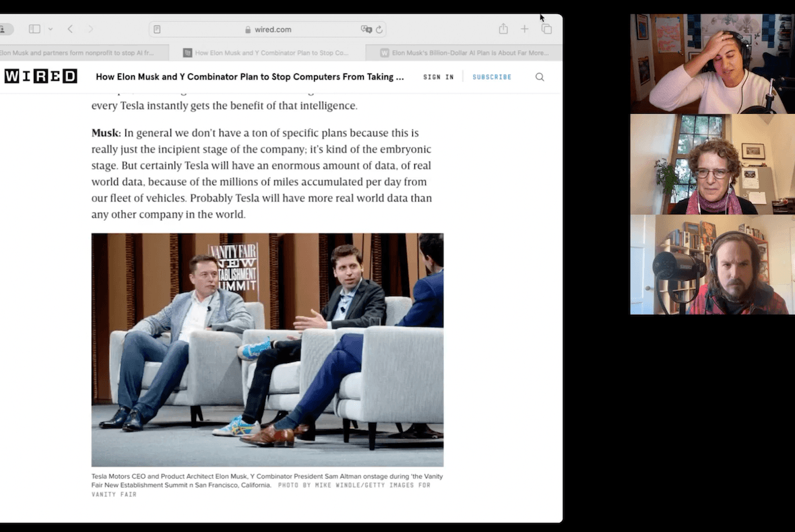Image resolution: width=795 pixels, height=532 pixels.
Task: Show the tab overview icon
Action: coord(546,29)
